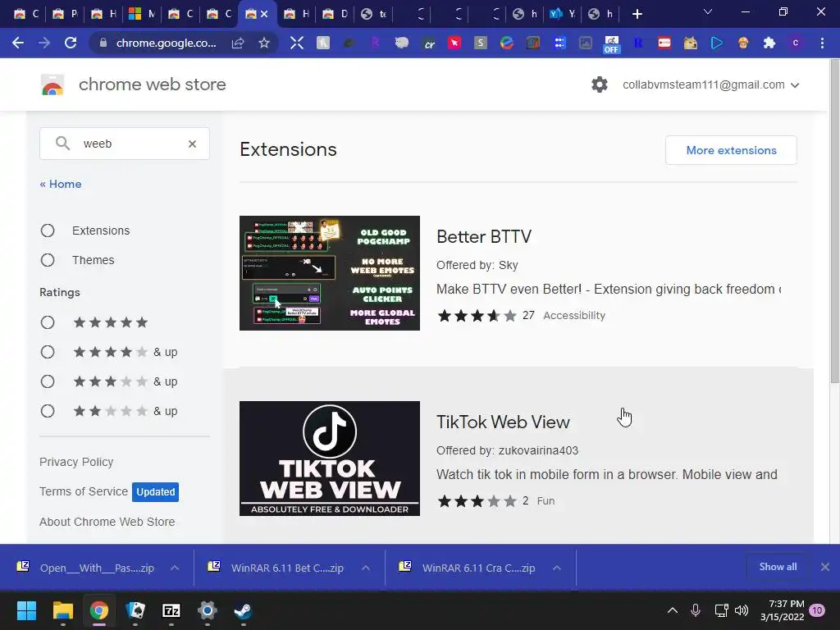
Task: Open a new tab with the plus button
Action: coord(637,14)
